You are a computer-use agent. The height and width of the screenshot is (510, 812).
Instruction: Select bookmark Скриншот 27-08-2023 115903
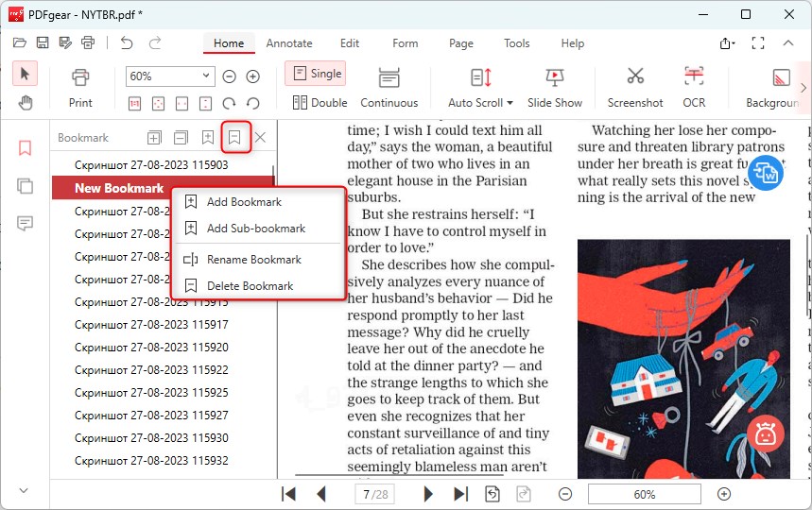coord(151,164)
